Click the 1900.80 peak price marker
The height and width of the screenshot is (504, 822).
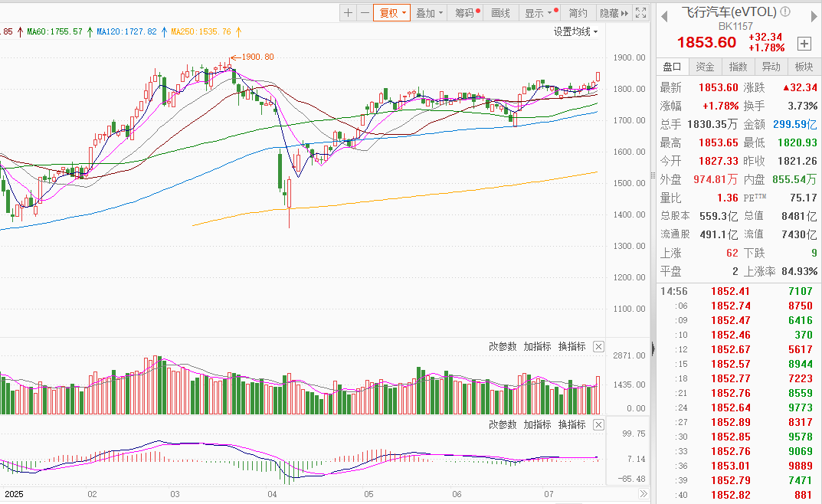(257, 57)
